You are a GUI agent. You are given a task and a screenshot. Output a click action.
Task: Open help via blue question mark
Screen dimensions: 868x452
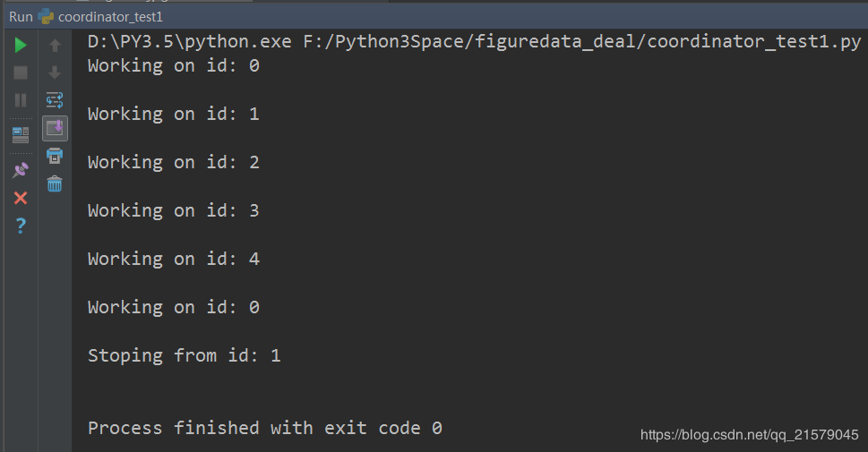(x=21, y=226)
